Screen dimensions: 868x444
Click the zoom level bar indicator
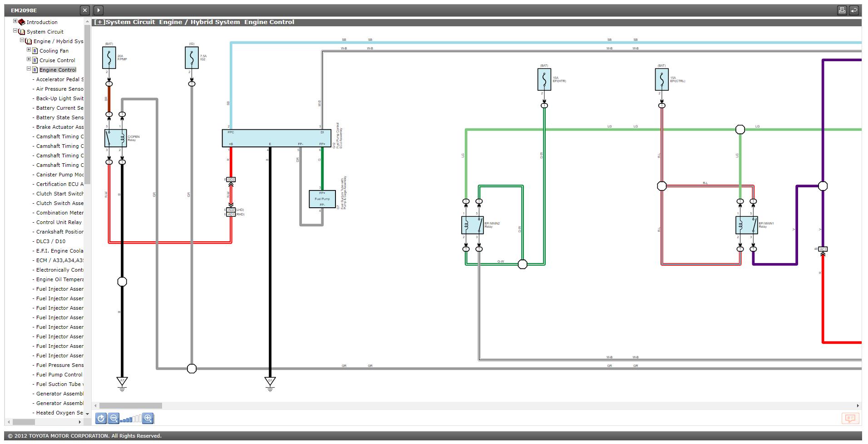coord(131,419)
